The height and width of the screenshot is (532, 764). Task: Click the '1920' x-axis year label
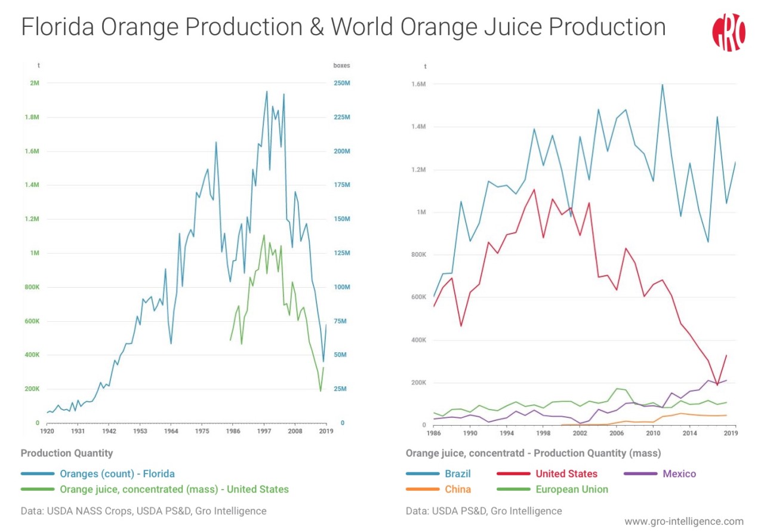[47, 430]
